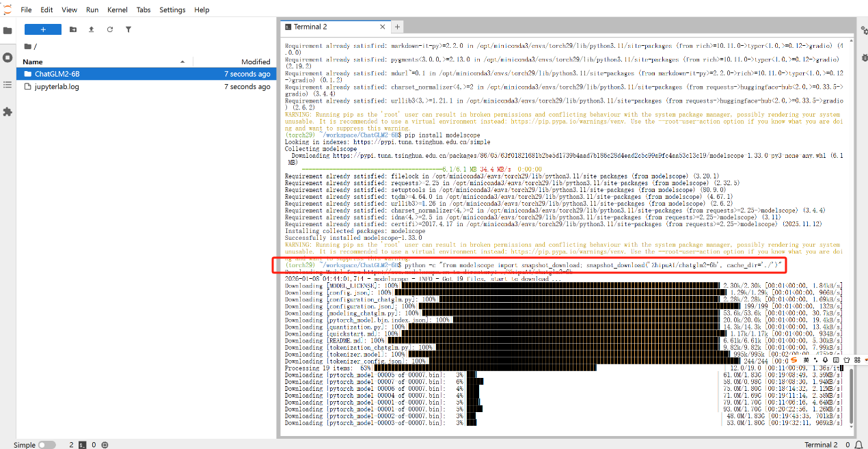Click the 'Downloading [config.json]' line
The height and width of the screenshot is (449, 868).
[x=564, y=292]
